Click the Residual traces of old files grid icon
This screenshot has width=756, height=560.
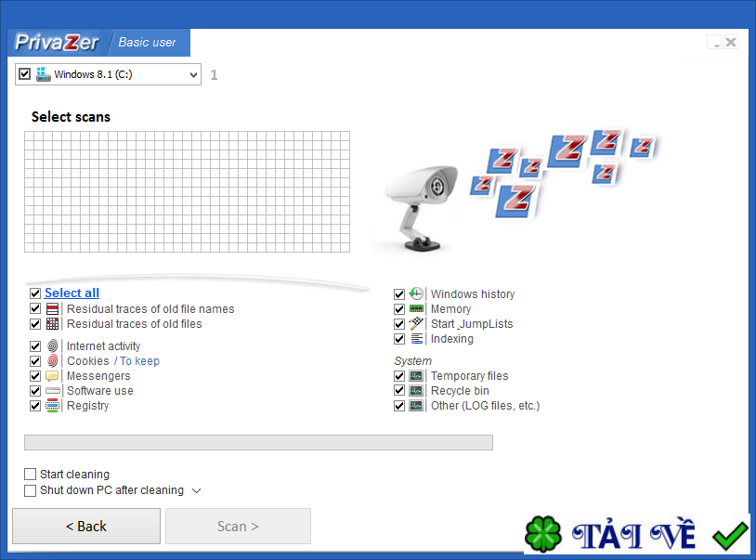53,324
